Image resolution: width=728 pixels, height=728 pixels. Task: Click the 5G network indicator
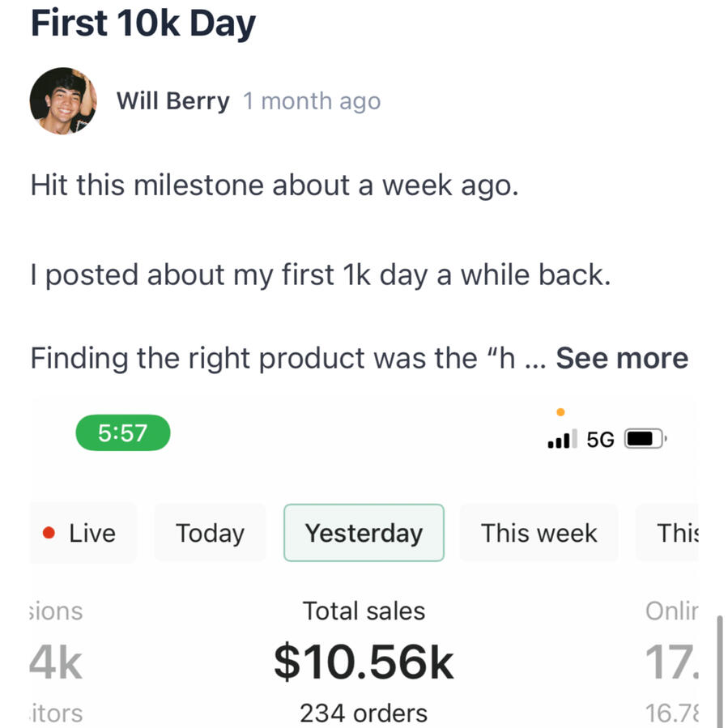(600, 439)
